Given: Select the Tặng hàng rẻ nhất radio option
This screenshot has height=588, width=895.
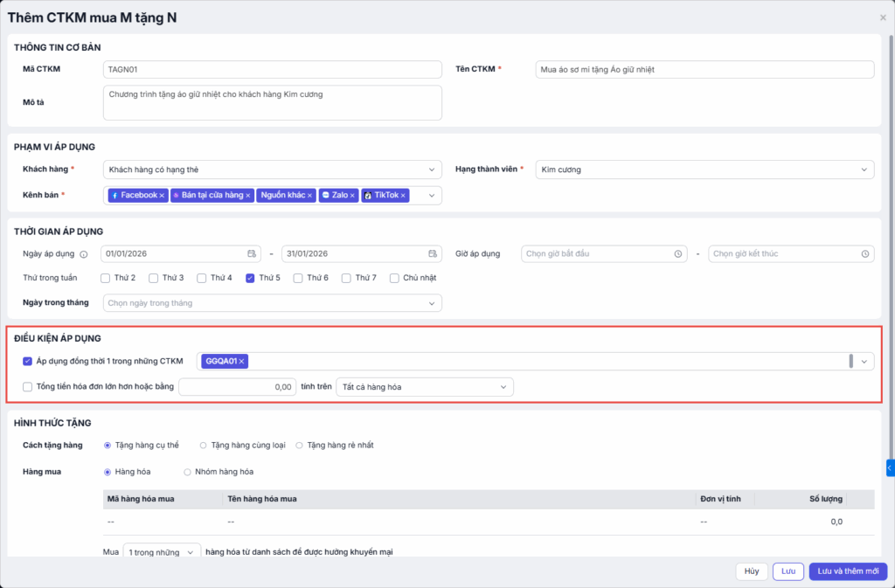Looking at the screenshot, I should click(300, 446).
